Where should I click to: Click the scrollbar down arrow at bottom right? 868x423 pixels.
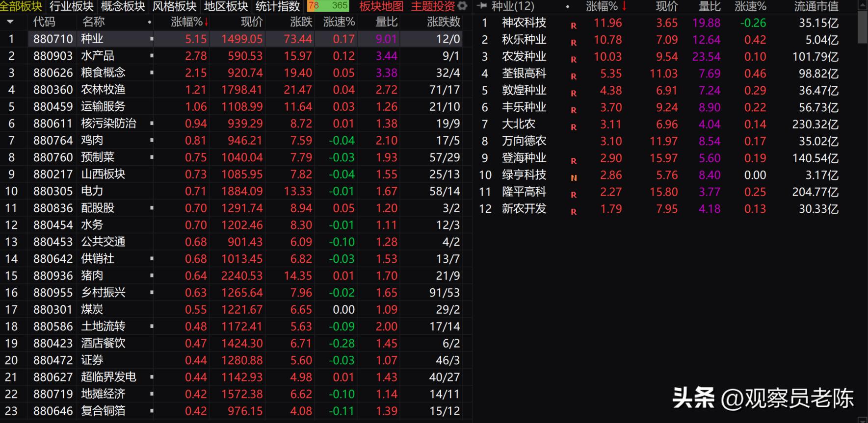tap(863, 420)
